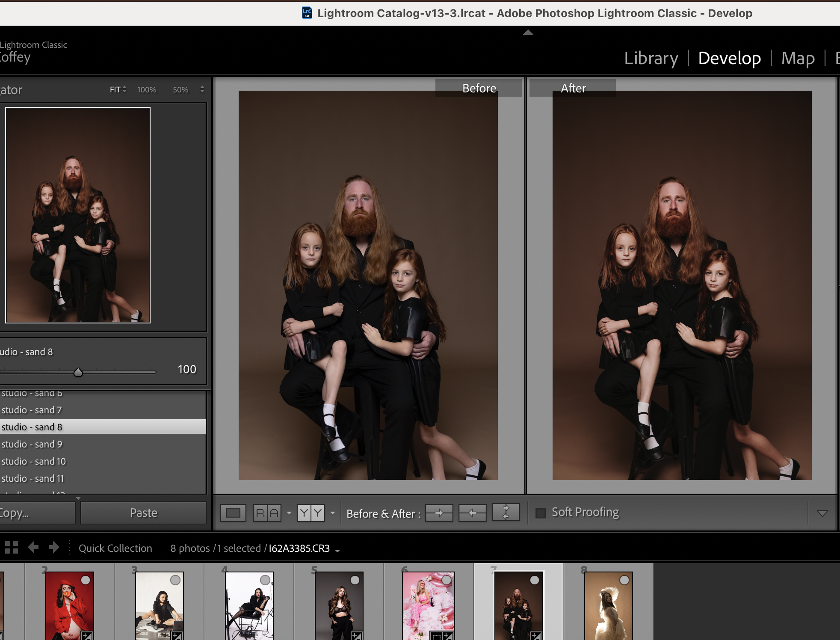Click the Before/After (Y|Y) view button
This screenshot has width=840, height=640.
click(311, 513)
